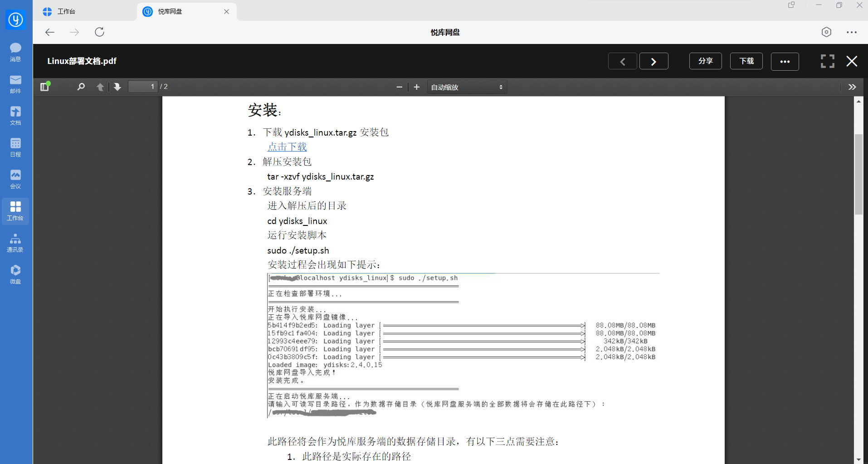Viewport: 868px width, 464px height.
Task: Open the 自动缩放 zoom dropdown
Action: [466, 87]
